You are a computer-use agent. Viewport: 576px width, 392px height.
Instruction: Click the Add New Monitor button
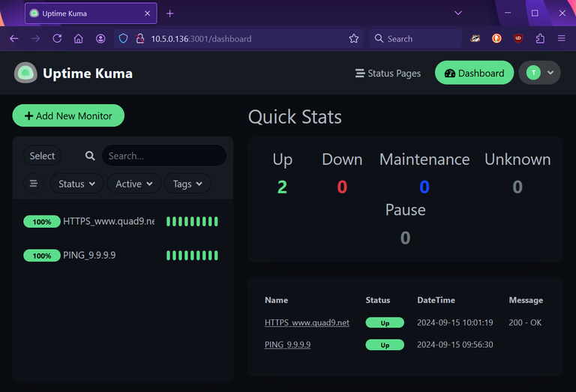(x=68, y=115)
